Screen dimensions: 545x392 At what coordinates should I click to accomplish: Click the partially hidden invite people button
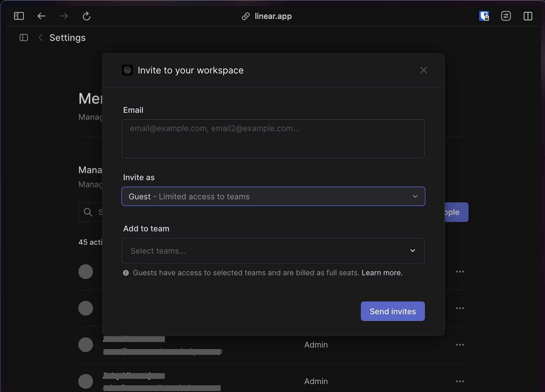pos(456,212)
